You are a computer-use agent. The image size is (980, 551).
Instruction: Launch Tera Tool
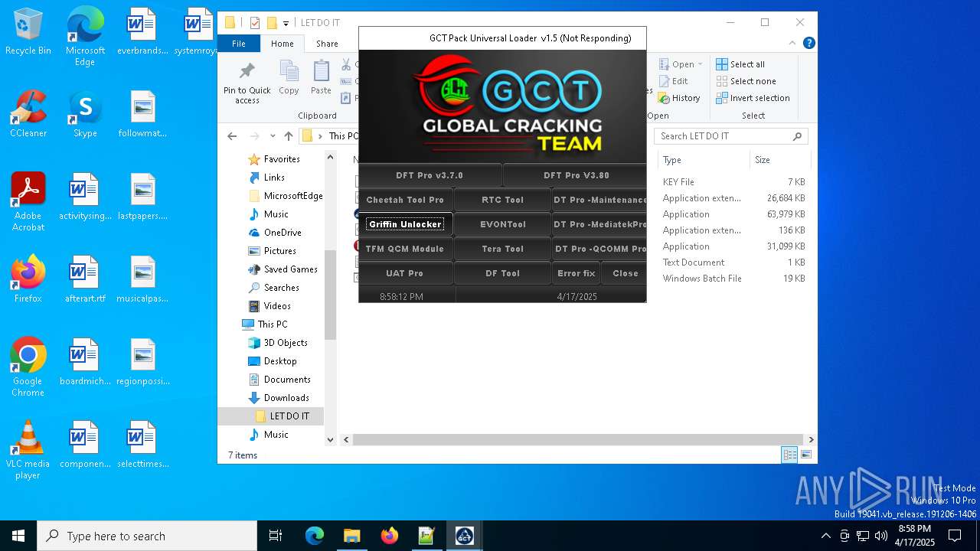[502, 249]
